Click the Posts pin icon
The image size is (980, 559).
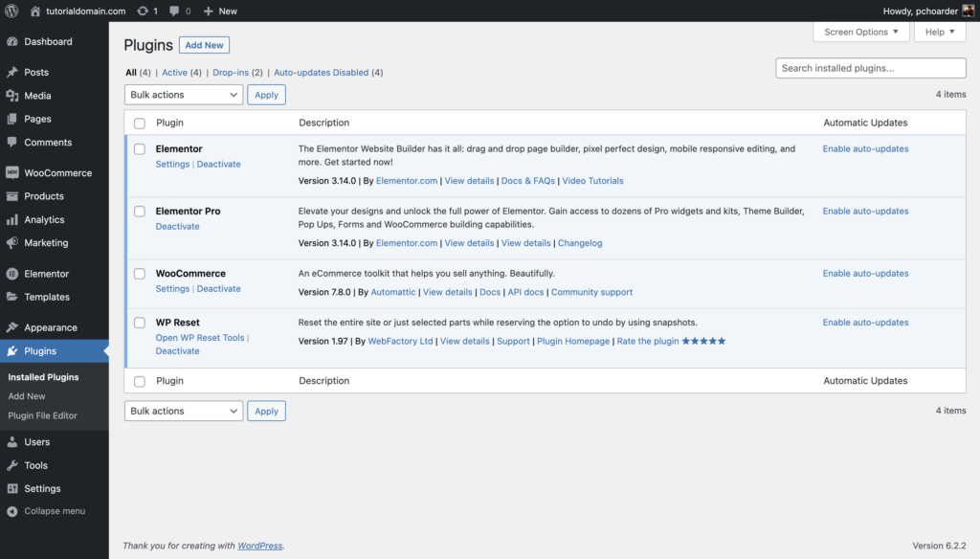coord(11,72)
